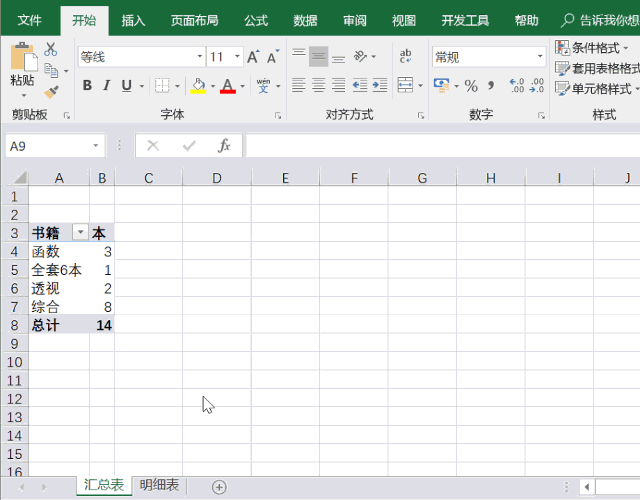Expand the Name Box A9 dropdown
Screen dimensions: 640x500
pos(96,146)
